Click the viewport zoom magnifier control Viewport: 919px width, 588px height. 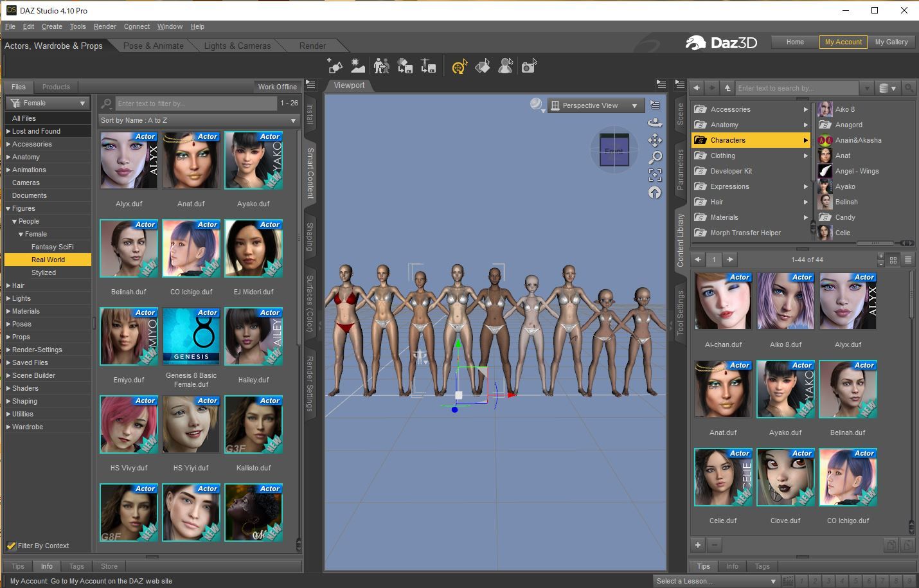655,157
